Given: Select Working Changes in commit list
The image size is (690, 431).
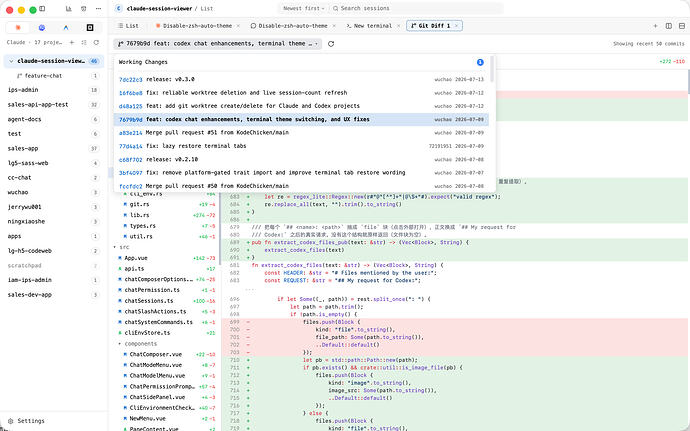Looking at the screenshot, I should [301, 62].
